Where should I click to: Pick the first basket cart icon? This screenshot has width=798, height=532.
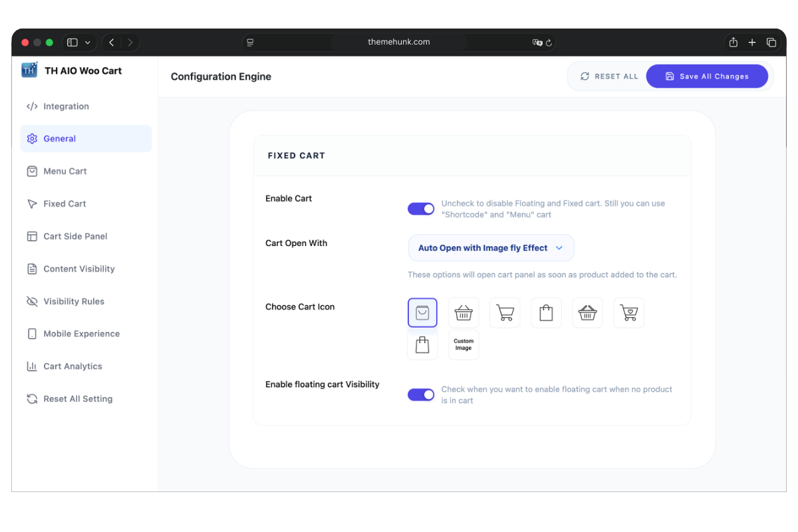pyautogui.click(x=464, y=313)
